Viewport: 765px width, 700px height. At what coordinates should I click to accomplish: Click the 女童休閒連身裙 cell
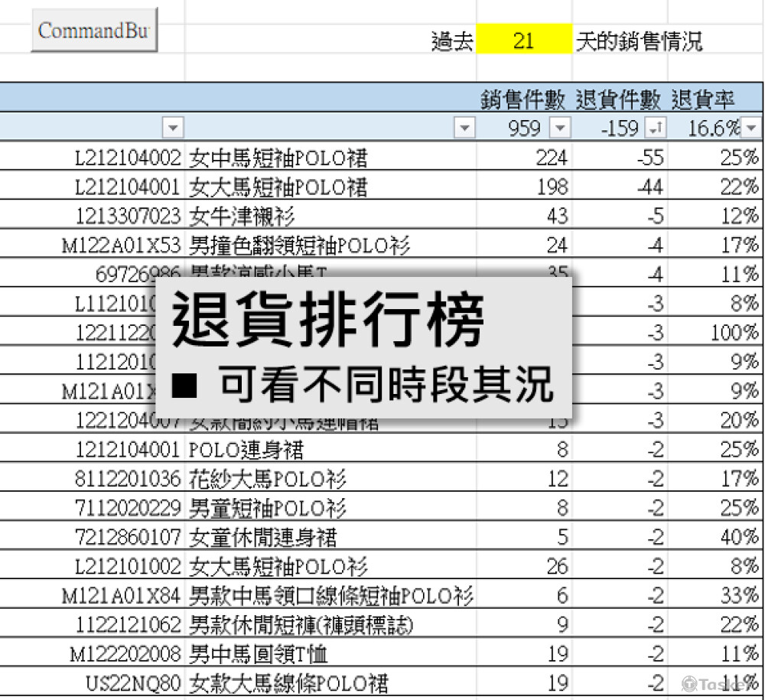click(262, 537)
